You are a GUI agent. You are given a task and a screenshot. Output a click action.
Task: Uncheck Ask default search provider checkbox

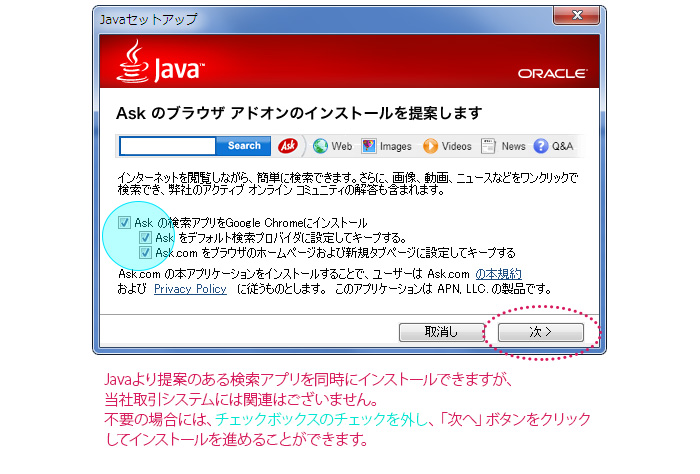click(x=145, y=237)
